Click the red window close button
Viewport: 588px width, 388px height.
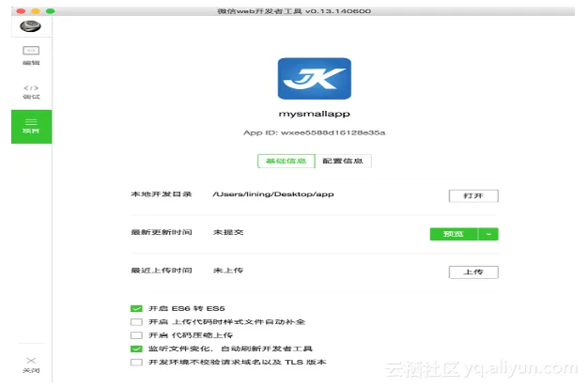[x=21, y=11]
